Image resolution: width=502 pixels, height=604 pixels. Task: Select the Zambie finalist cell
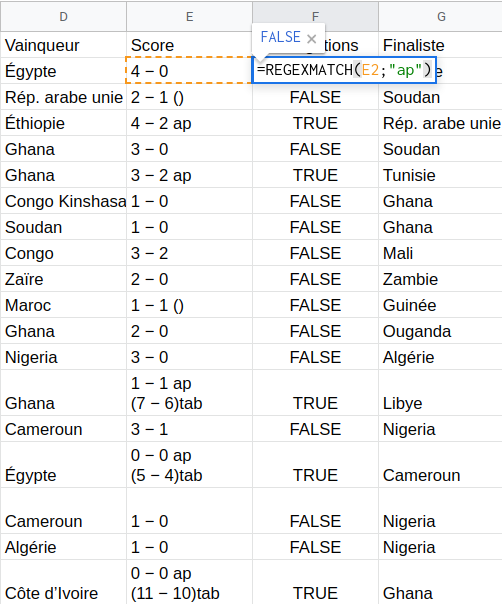[x=440, y=279]
